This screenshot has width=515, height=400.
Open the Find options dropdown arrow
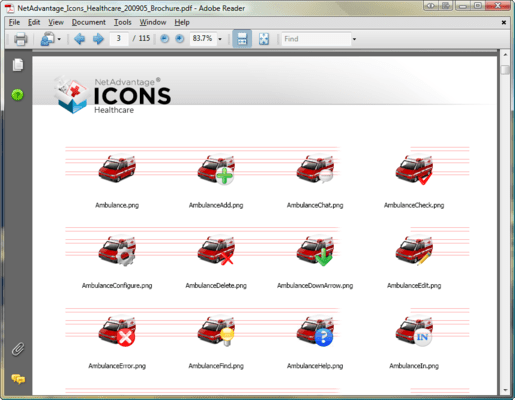point(354,39)
